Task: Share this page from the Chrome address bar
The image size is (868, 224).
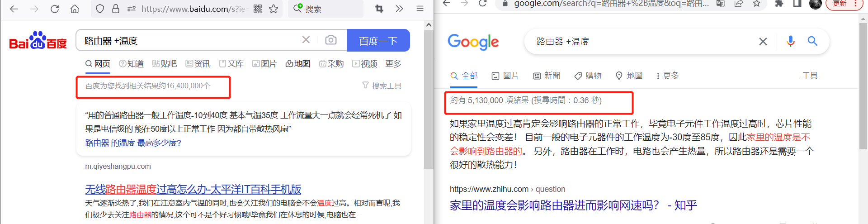Action: 739,3
